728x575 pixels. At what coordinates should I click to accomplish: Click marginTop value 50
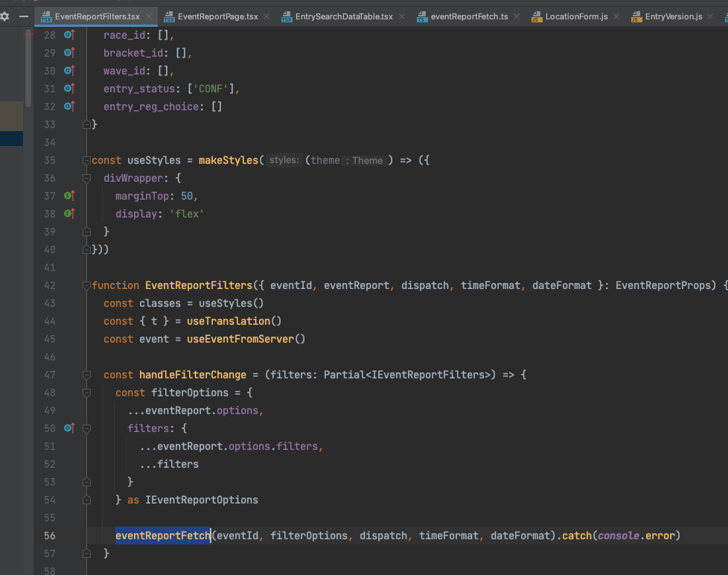(187, 196)
